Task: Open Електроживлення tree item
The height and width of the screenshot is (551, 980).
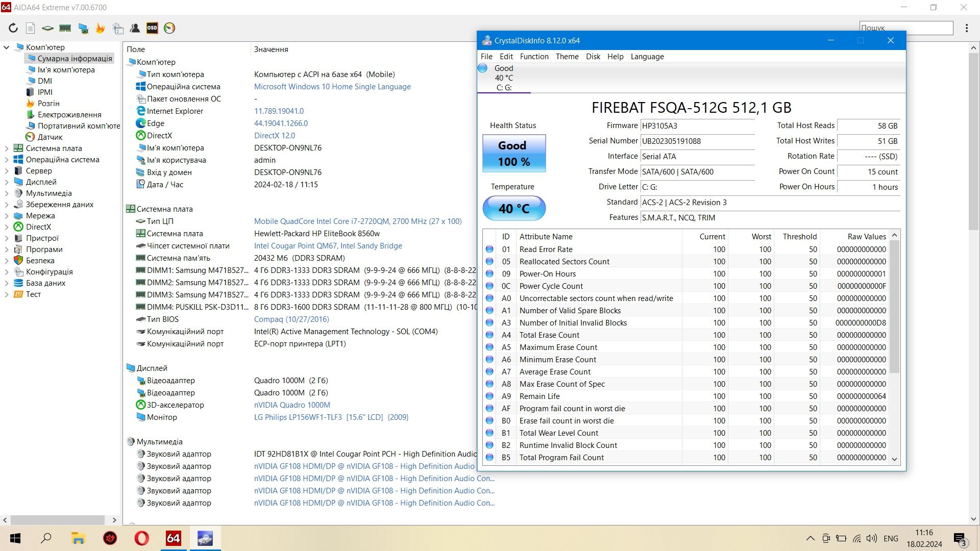Action: point(69,114)
